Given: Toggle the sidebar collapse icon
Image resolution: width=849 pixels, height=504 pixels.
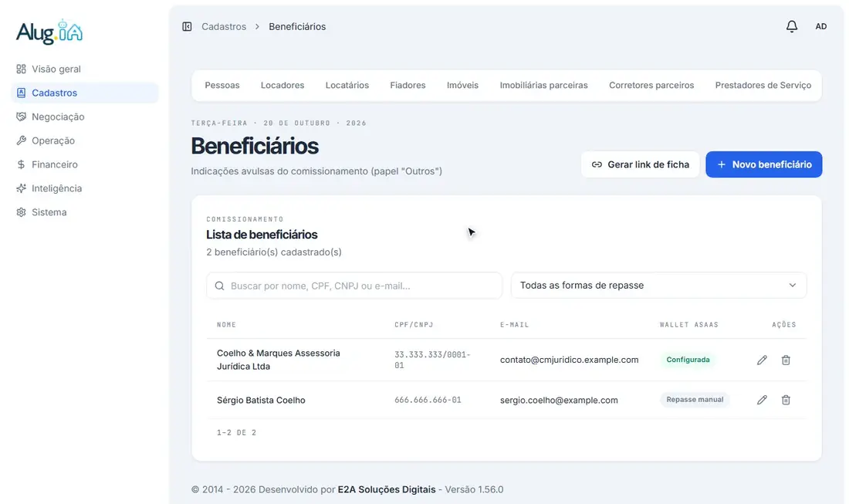Looking at the screenshot, I should 187,26.
